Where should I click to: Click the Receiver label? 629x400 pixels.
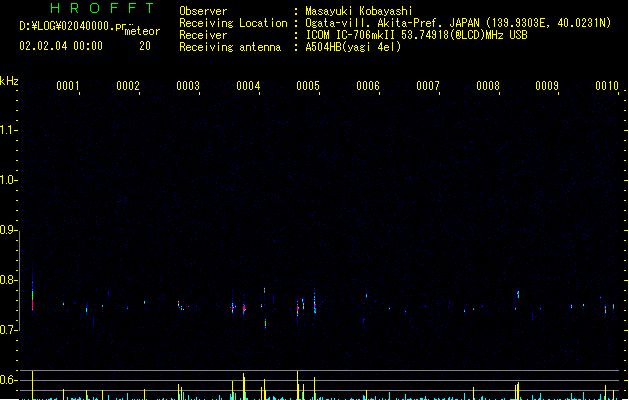coord(203,35)
